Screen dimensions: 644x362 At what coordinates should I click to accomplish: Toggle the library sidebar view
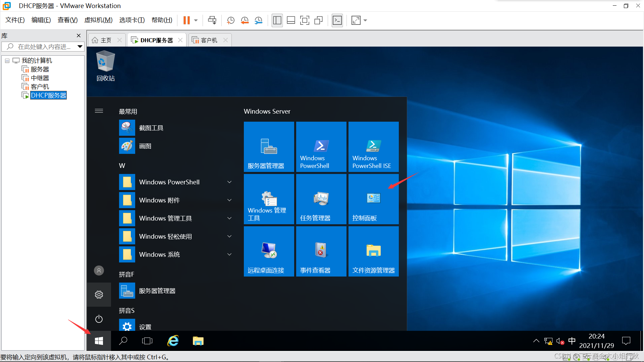tap(277, 20)
